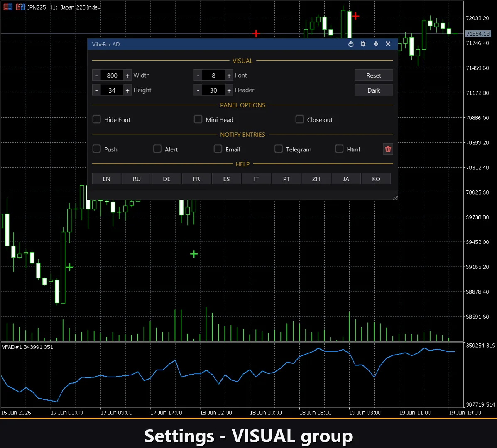This screenshot has width=497, height=448.
Task: Select PT help language
Action: [286, 178]
